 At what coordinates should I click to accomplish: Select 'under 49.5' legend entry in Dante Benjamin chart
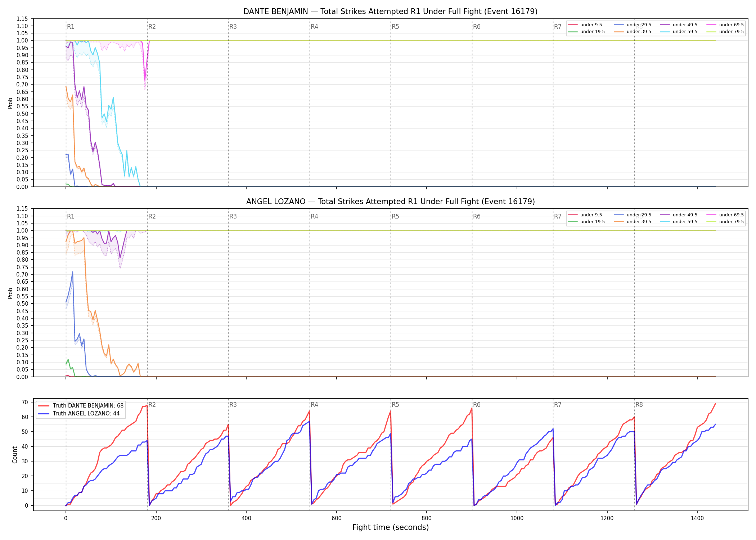(679, 25)
